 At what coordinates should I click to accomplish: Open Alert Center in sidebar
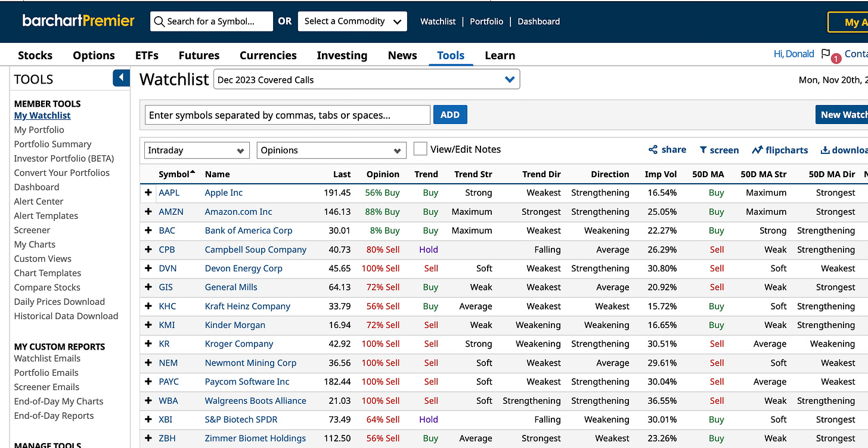click(x=39, y=201)
